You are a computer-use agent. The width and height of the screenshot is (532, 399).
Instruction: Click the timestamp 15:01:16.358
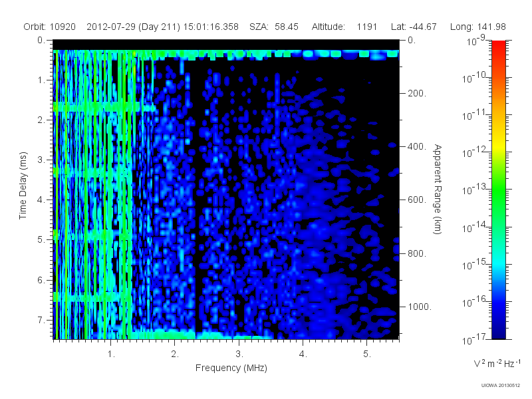(x=211, y=27)
